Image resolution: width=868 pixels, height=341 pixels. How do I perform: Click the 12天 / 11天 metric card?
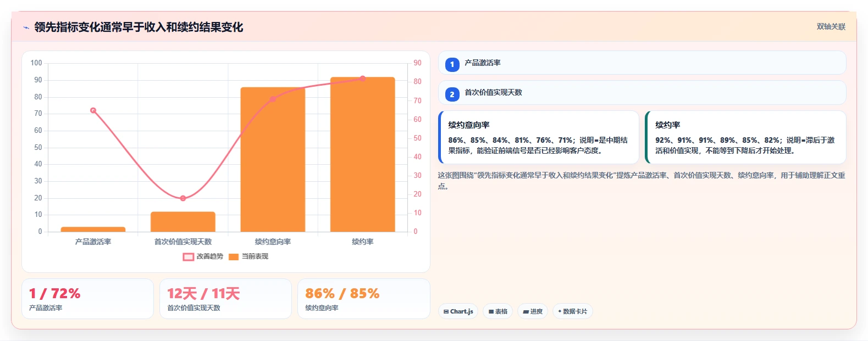225,299
